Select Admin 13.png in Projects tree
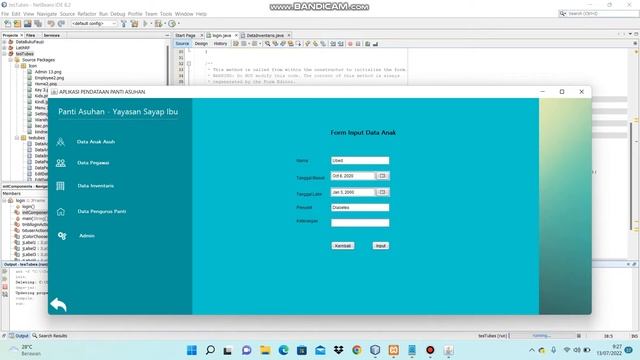Image resolution: width=640 pixels, height=360 pixels. coord(48,72)
